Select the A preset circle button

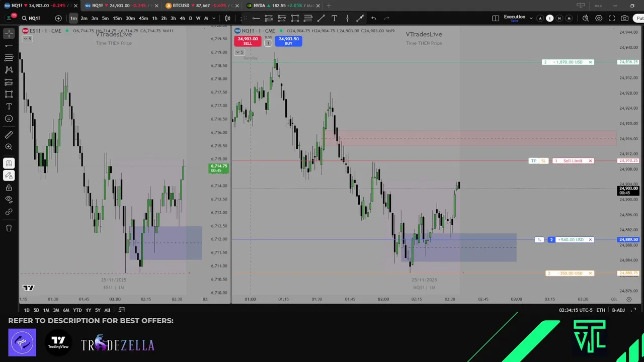coord(540,18)
